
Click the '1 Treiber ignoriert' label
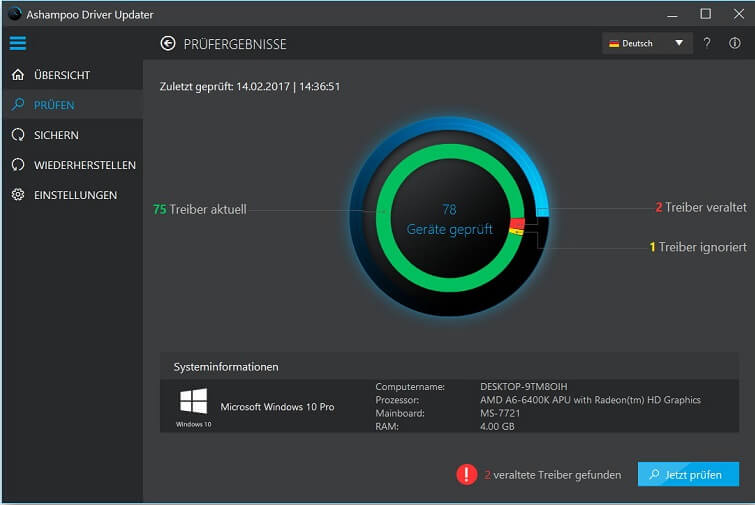pos(698,247)
